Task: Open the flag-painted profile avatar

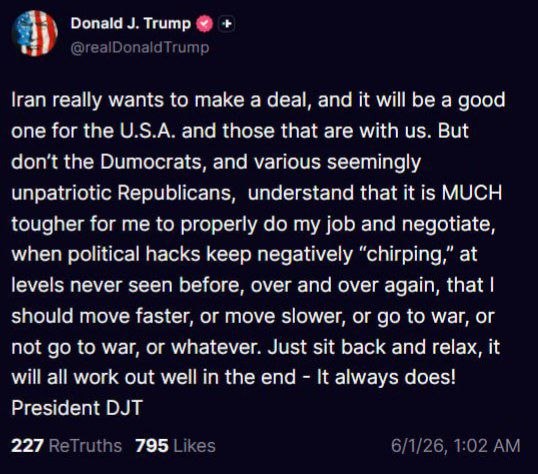Action: (35, 33)
